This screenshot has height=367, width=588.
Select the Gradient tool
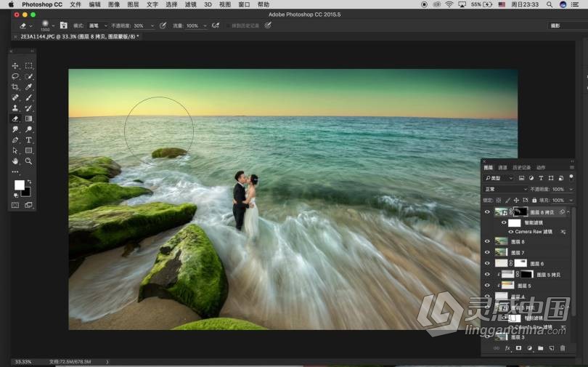click(28, 118)
